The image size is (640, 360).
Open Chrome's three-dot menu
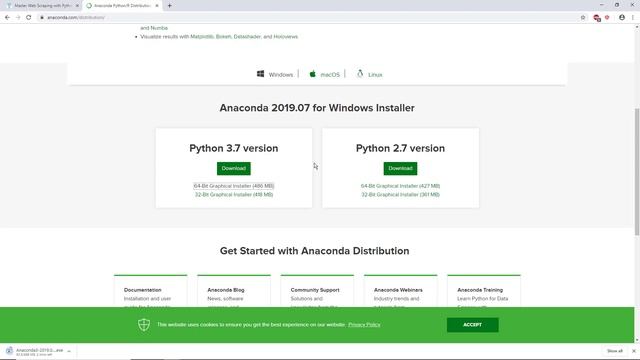[633, 18]
